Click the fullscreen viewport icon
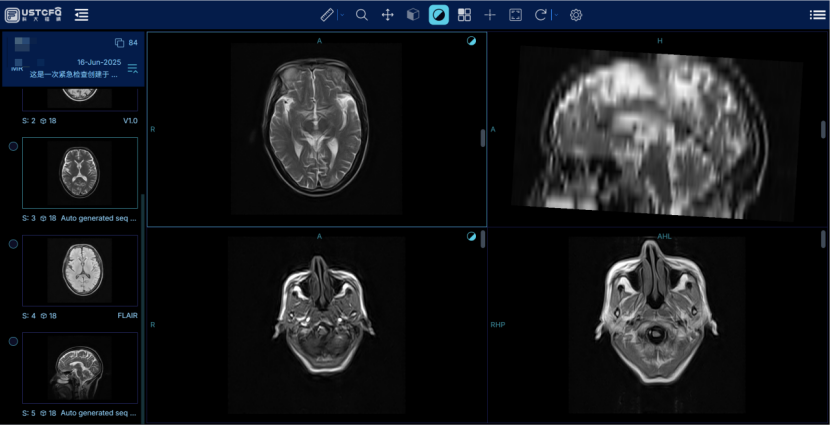The image size is (831, 426). pos(515,15)
